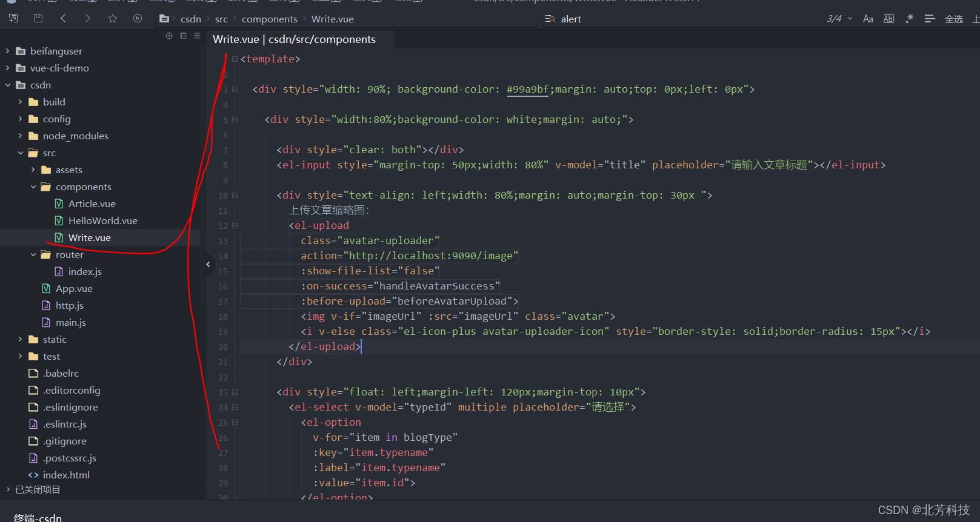Collapse the router folder

pyautogui.click(x=33, y=254)
